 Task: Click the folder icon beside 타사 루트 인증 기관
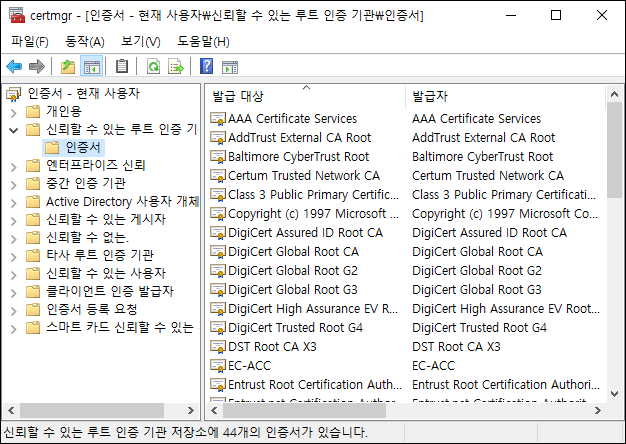pyautogui.click(x=33, y=255)
